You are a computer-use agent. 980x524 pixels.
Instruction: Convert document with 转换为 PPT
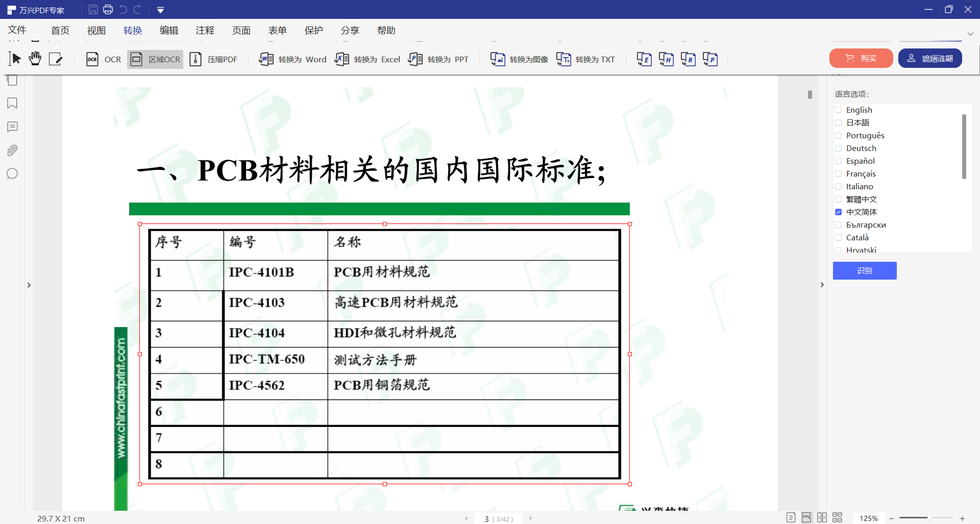[x=438, y=59]
